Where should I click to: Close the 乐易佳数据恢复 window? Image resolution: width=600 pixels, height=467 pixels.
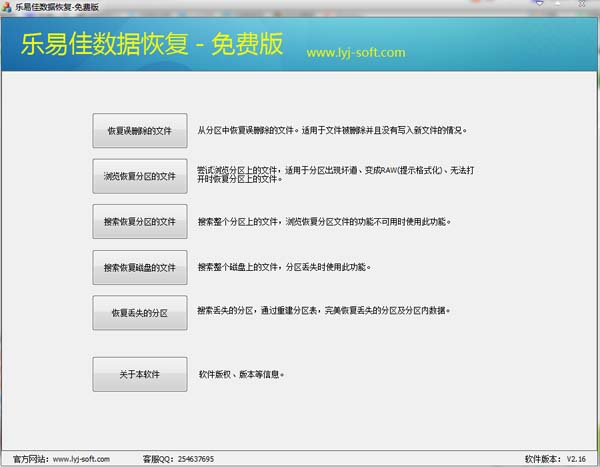click(x=583, y=7)
